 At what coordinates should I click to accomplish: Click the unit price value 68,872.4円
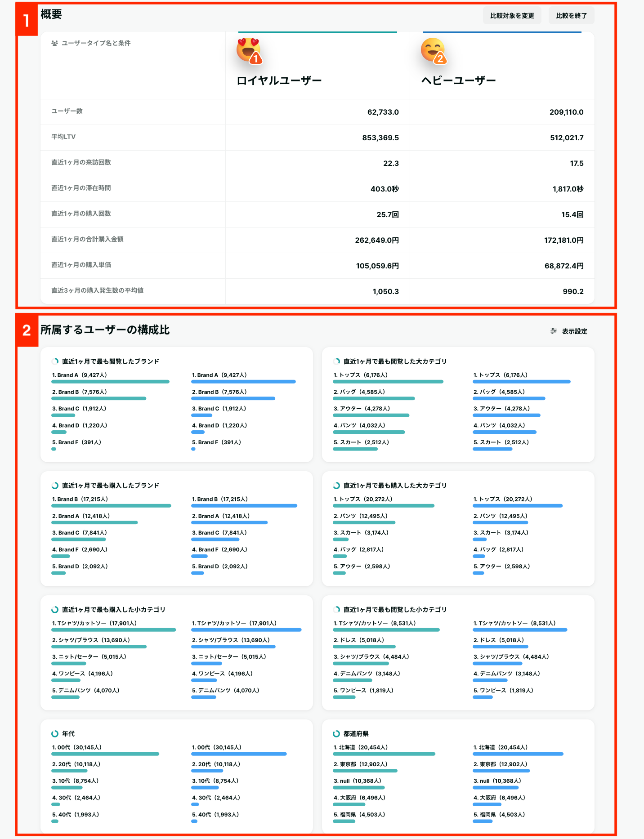click(564, 266)
